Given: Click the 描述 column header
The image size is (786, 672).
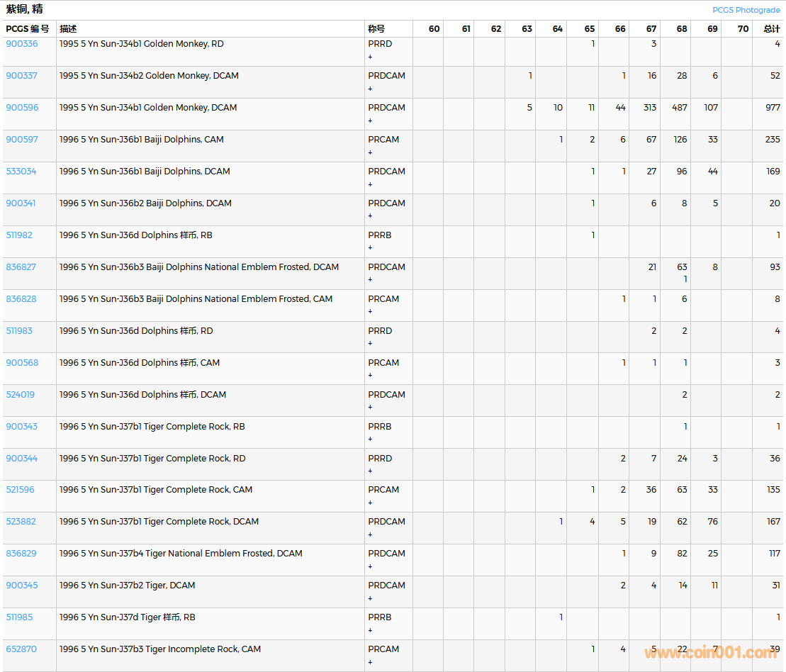Looking at the screenshot, I should pos(68,29).
